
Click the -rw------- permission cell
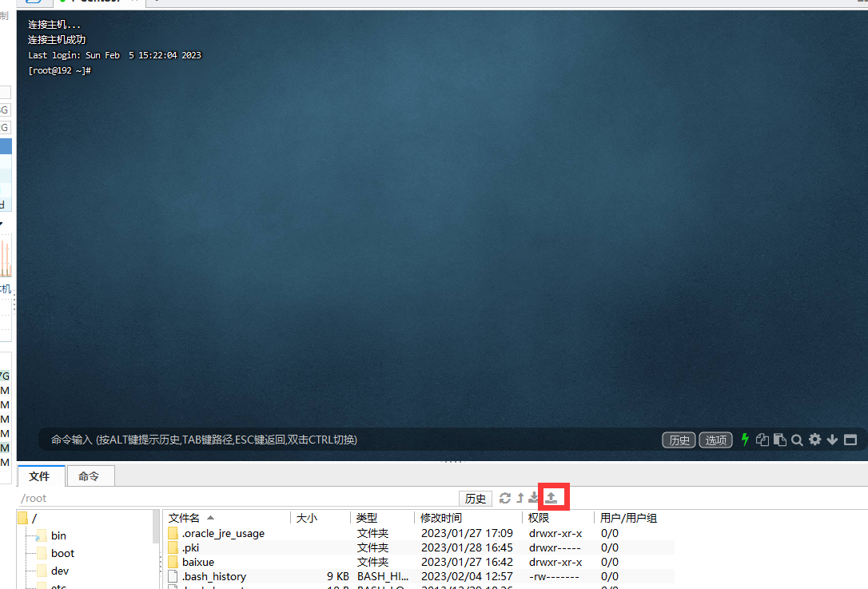[x=554, y=576]
